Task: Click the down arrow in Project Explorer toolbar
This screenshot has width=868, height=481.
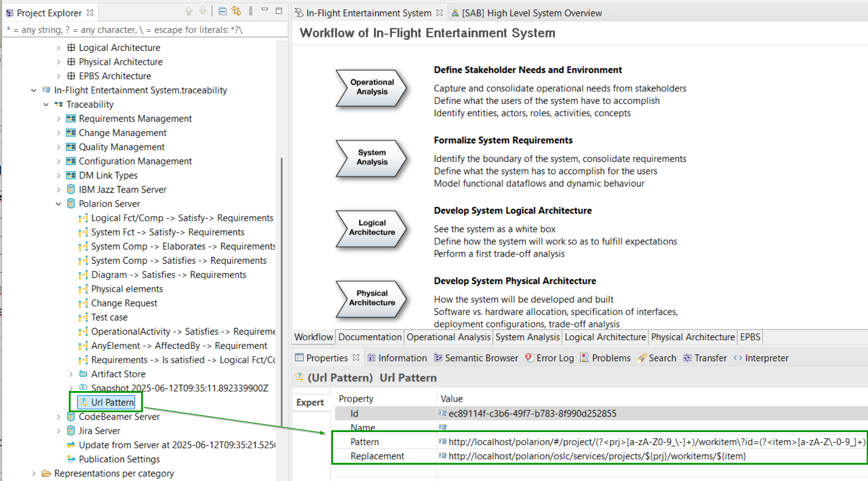Action: coord(203,11)
